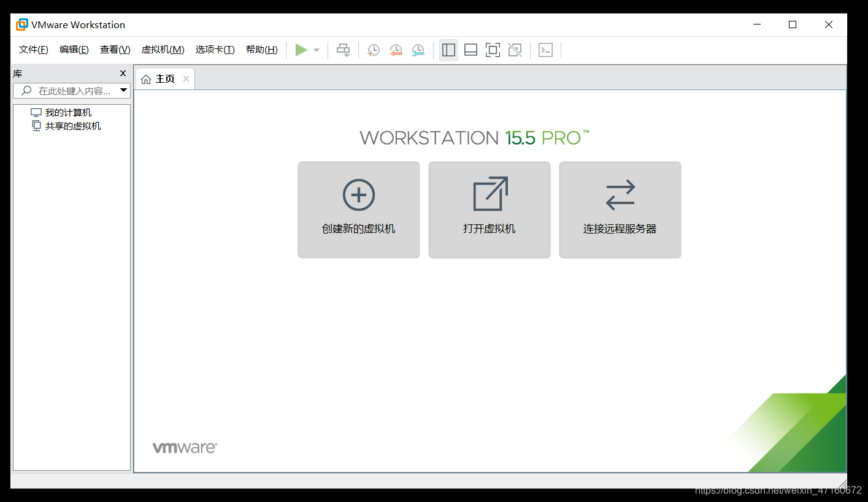The width and height of the screenshot is (868, 502).
Task: Click the take snapshot clock icon
Action: pos(373,50)
